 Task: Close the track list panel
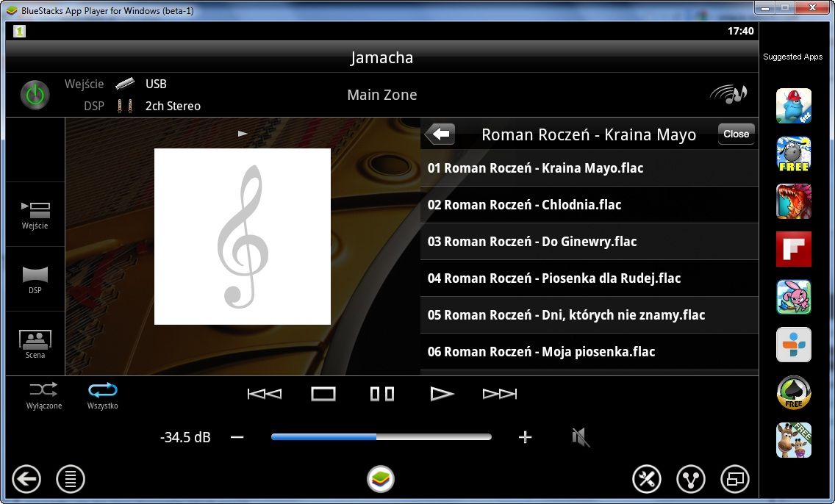pyautogui.click(x=736, y=134)
